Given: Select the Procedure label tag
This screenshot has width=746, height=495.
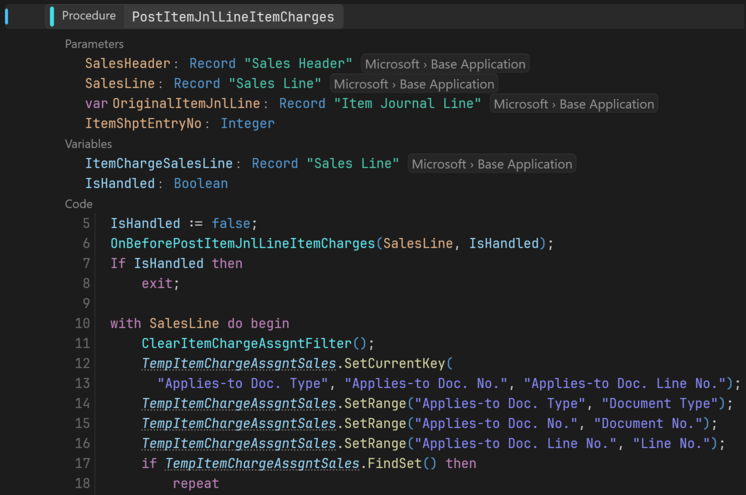Looking at the screenshot, I should tap(88, 16).
